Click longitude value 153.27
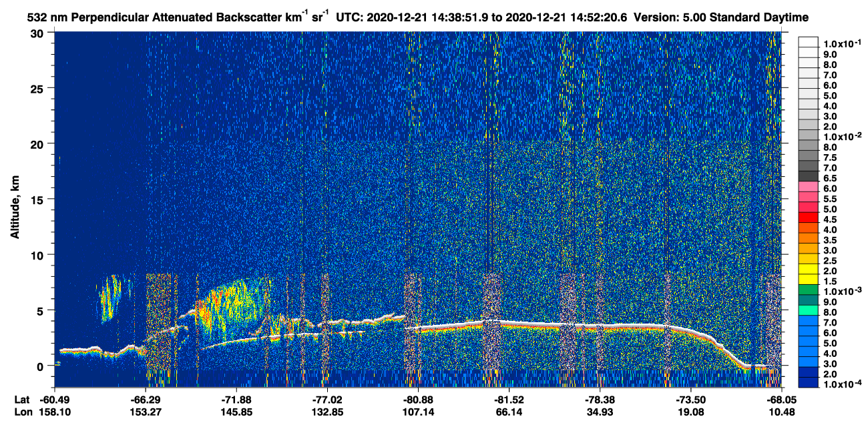Viewport: 868px width, 445px height. (146, 412)
